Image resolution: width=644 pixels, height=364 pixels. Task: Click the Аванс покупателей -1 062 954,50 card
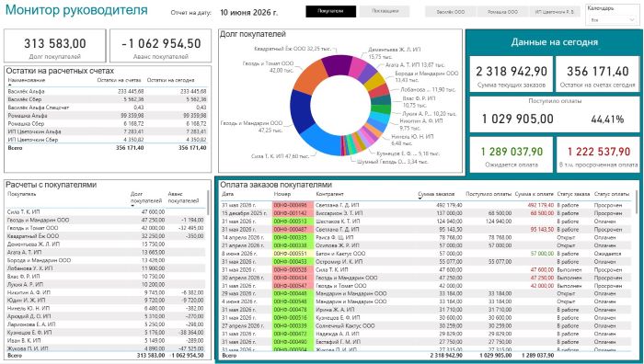click(161, 46)
